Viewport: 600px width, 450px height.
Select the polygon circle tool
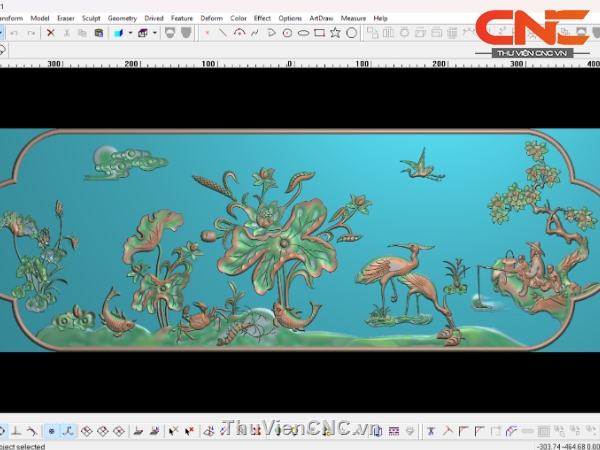(x=351, y=33)
